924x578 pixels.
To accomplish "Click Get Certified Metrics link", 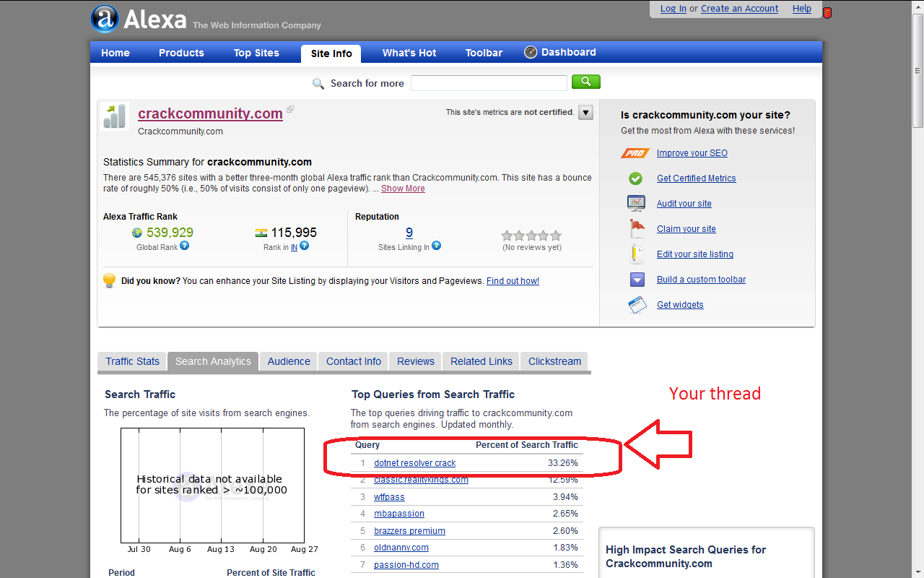I will click(x=697, y=178).
